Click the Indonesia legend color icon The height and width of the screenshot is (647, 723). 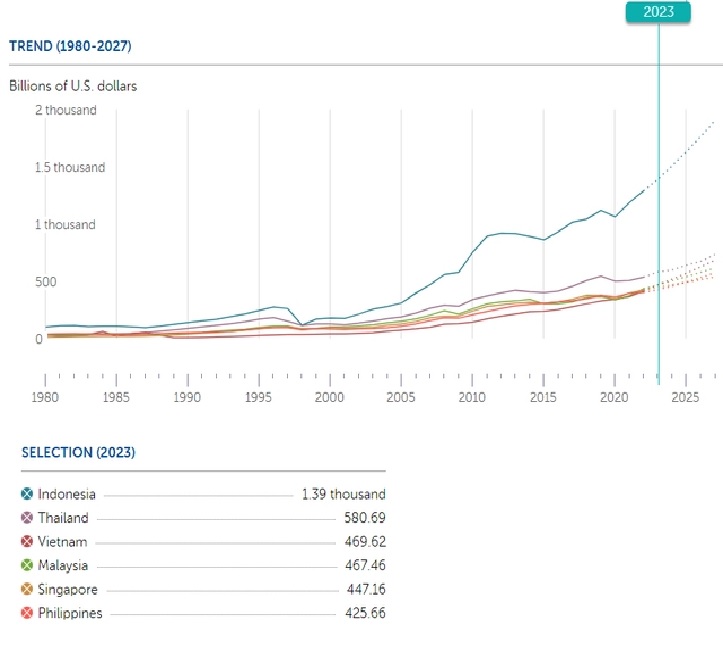[28, 494]
